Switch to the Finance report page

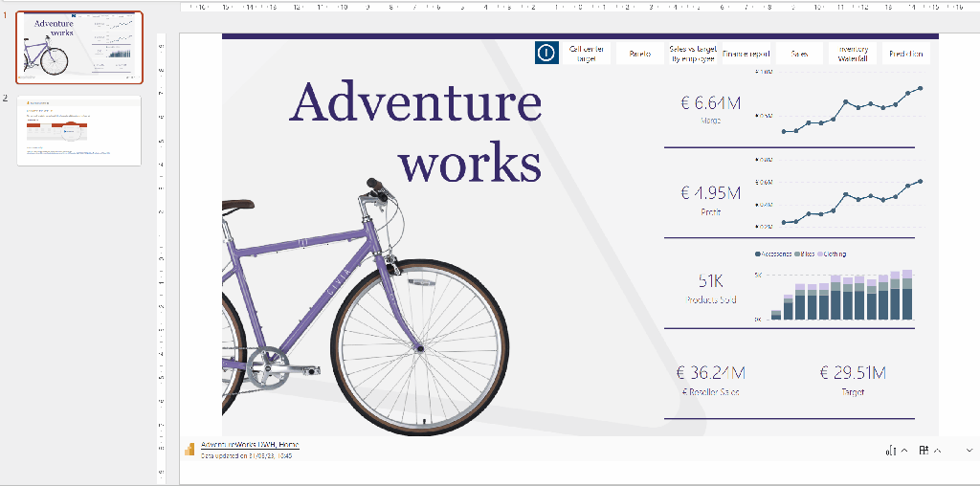click(746, 54)
